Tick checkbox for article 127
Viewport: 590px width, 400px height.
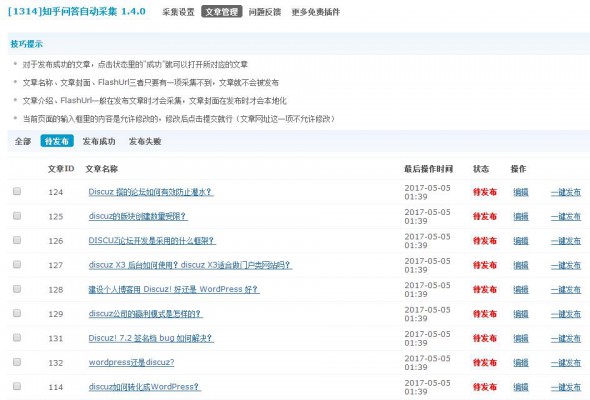point(17,265)
